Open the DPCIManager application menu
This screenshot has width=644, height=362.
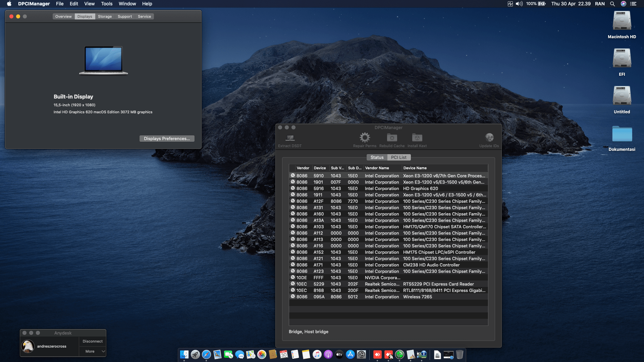(x=34, y=4)
